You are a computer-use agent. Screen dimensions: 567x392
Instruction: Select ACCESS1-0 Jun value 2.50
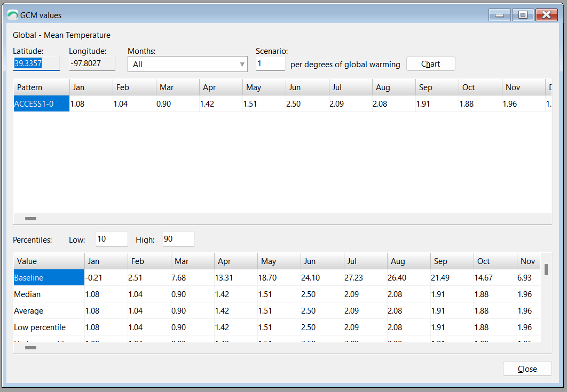tap(308, 104)
